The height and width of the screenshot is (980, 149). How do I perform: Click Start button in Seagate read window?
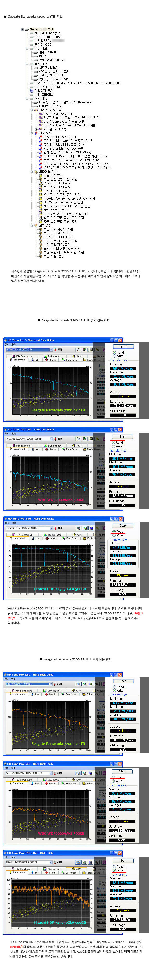click(124, 347)
